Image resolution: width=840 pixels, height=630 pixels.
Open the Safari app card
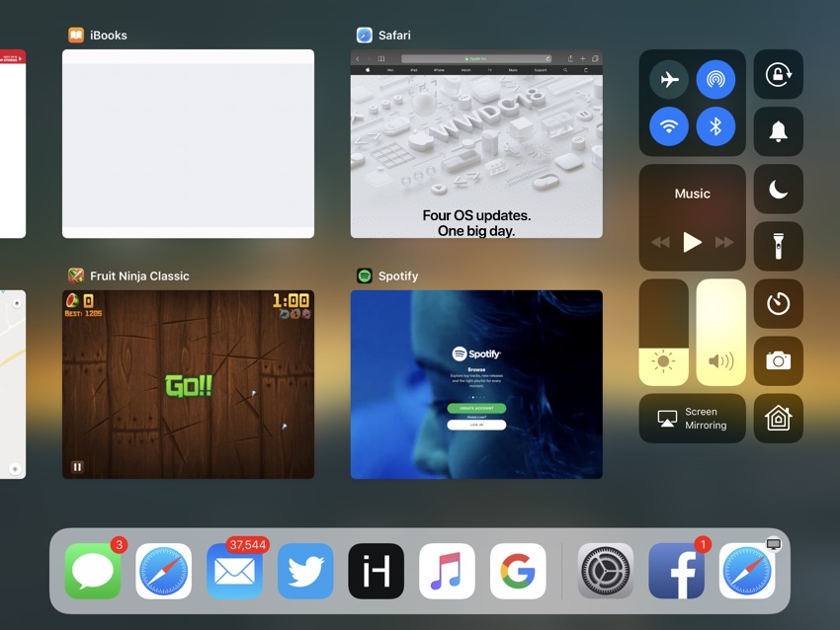click(476, 143)
